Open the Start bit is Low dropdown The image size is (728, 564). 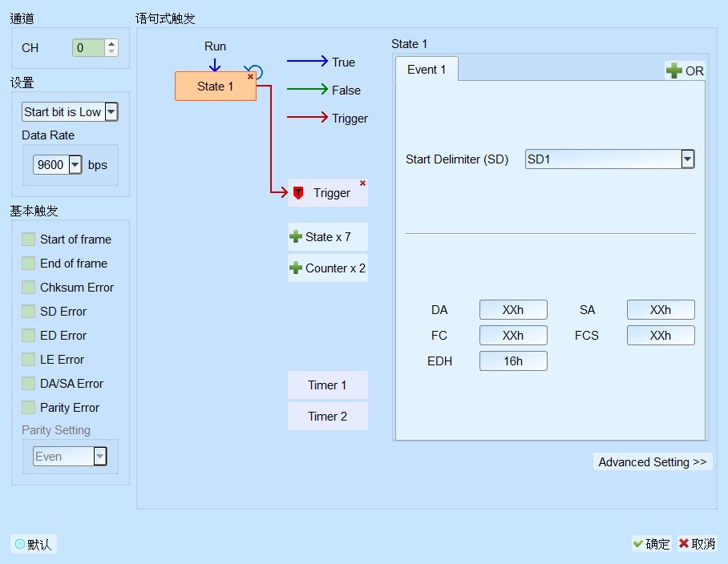(111, 112)
